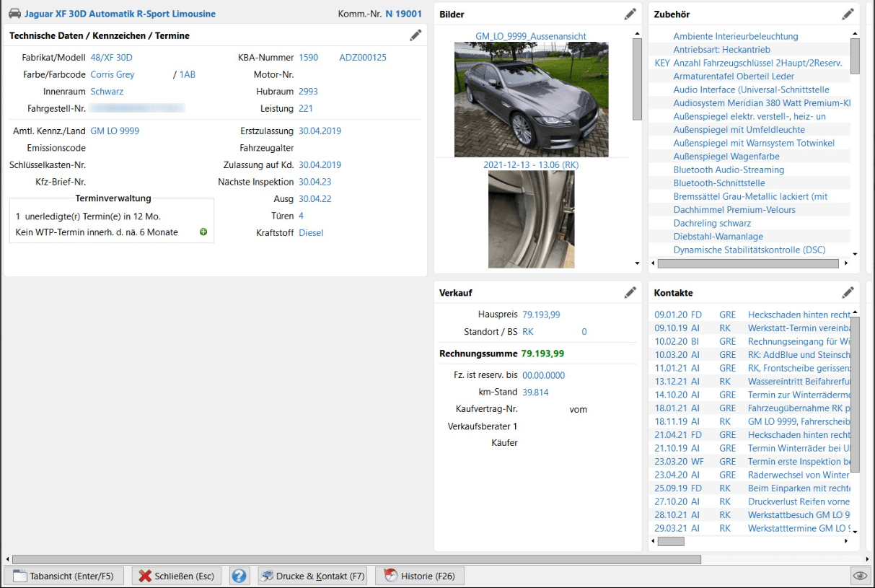Open help via blue question mark icon
Viewport: 875px width, 588px height.
coord(239,576)
